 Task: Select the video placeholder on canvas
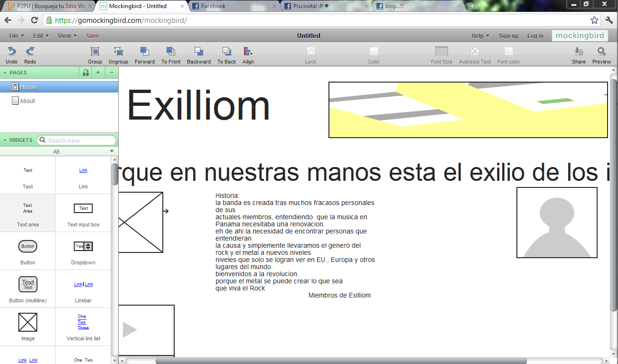(x=146, y=330)
